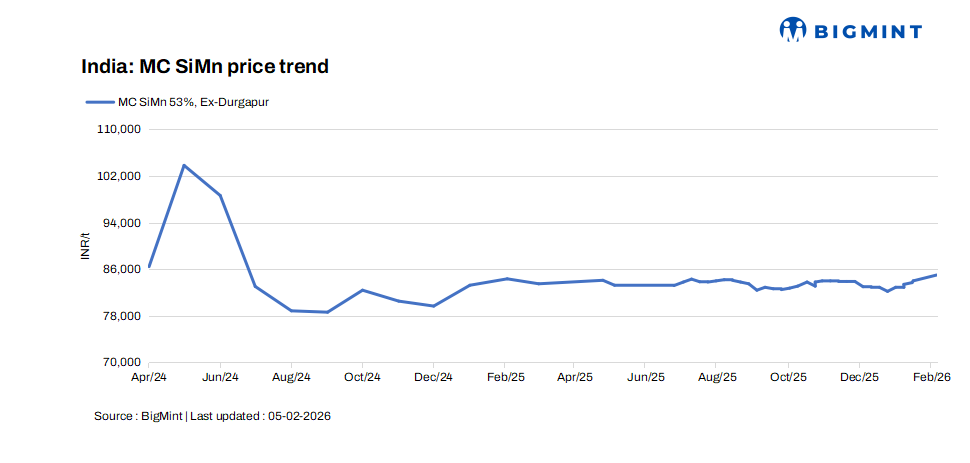This screenshot has width=970, height=463.
Task: Select the chart title 'India: MC SiMn price trend'
Action: pyautogui.click(x=205, y=67)
